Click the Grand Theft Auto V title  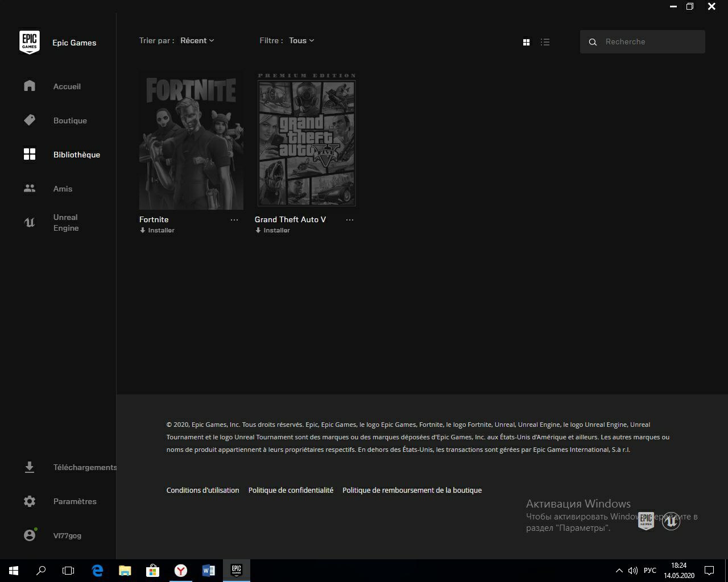click(x=290, y=219)
